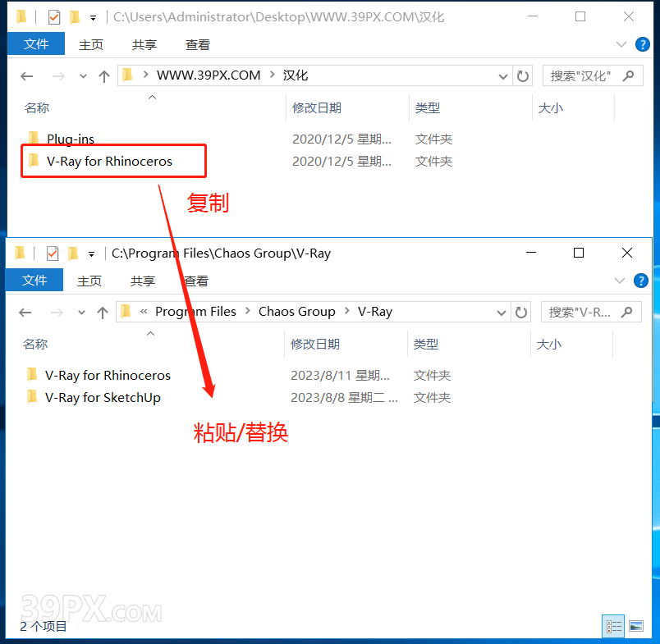The height and width of the screenshot is (644, 660).
Task: Click the Plug-ins folder icon
Action: 34,139
